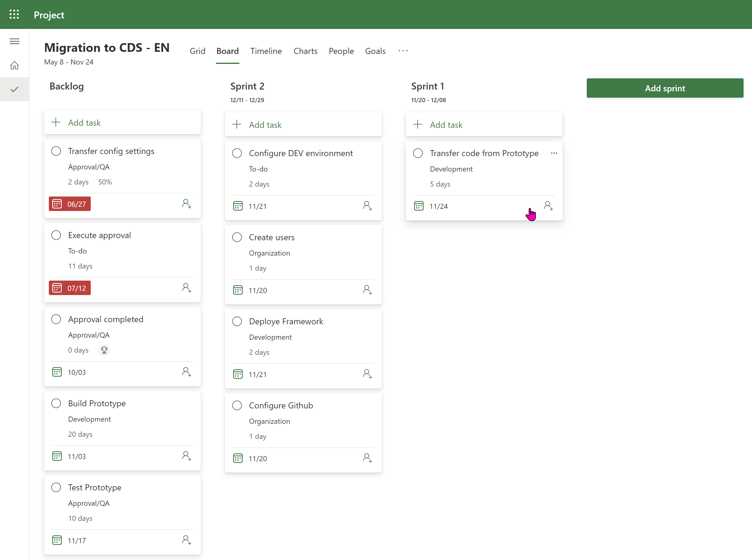This screenshot has width=752, height=560.
Task: Open the calendar icon on Transfer config settings
Action: [x=57, y=203]
